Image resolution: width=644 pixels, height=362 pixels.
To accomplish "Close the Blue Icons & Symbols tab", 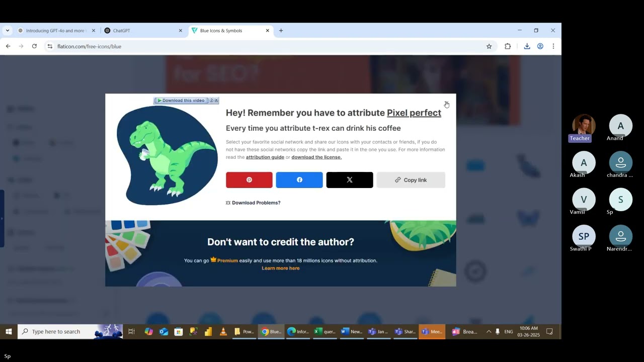I will click(x=268, y=31).
